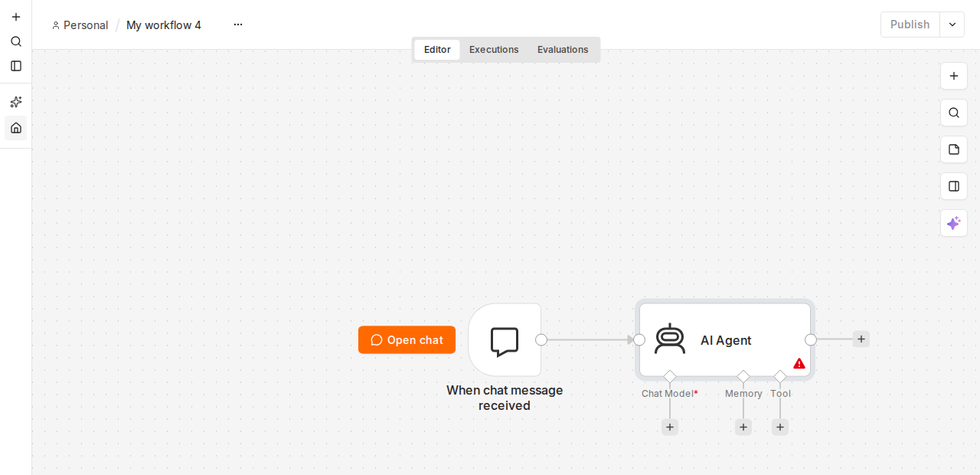Screen dimensions: 980x475
Task: Toggle the side panel layout button
Action: (x=954, y=186)
